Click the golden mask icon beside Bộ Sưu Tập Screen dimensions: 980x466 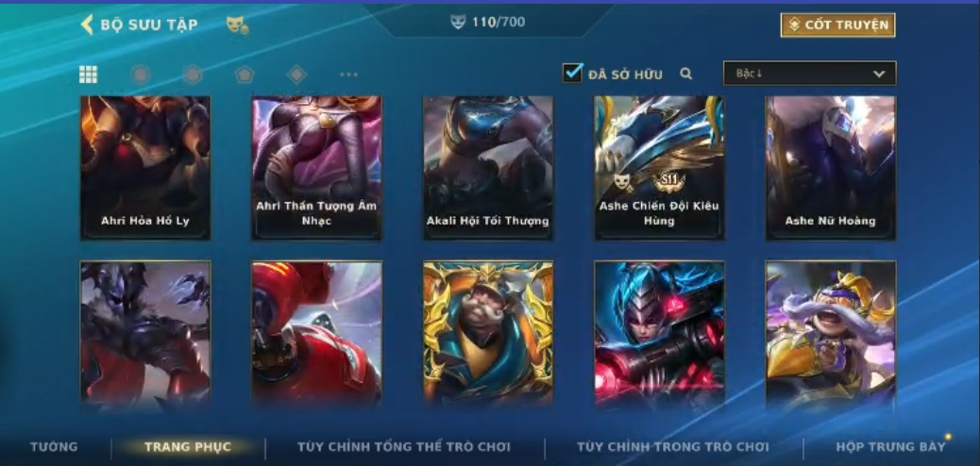tap(237, 25)
